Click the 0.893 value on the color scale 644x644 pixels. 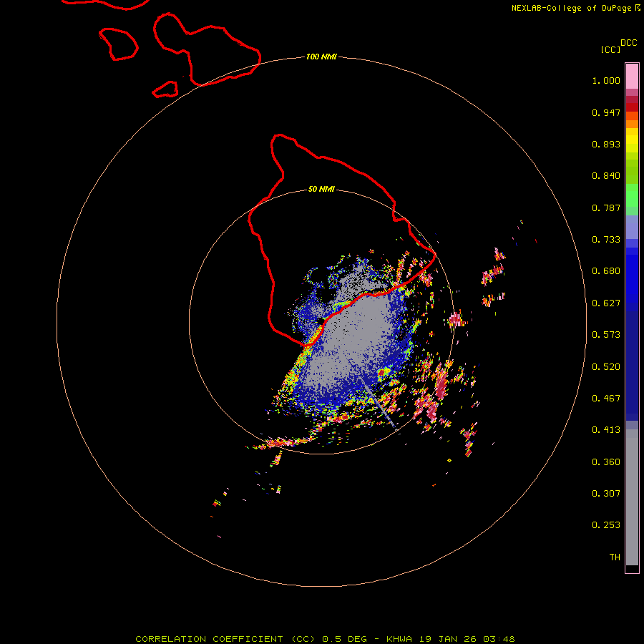(606, 144)
